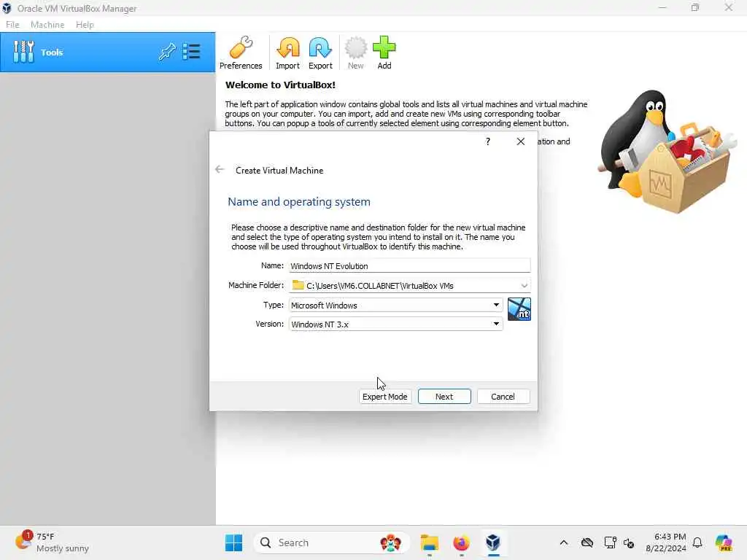The image size is (747, 560).
Task: Open File Explorer from taskbar
Action: 429,542
